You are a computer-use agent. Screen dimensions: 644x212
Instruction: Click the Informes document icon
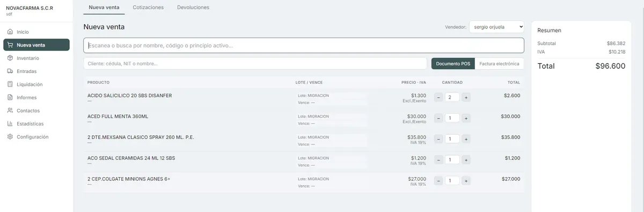click(10, 97)
